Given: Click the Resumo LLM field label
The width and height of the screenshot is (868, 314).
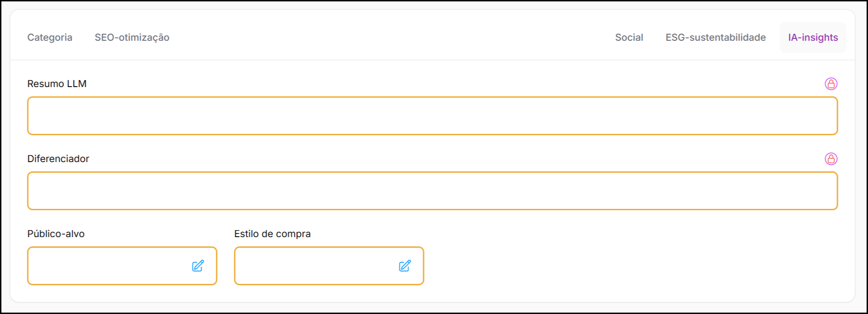Looking at the screenshot, I should tap(57, 84).
